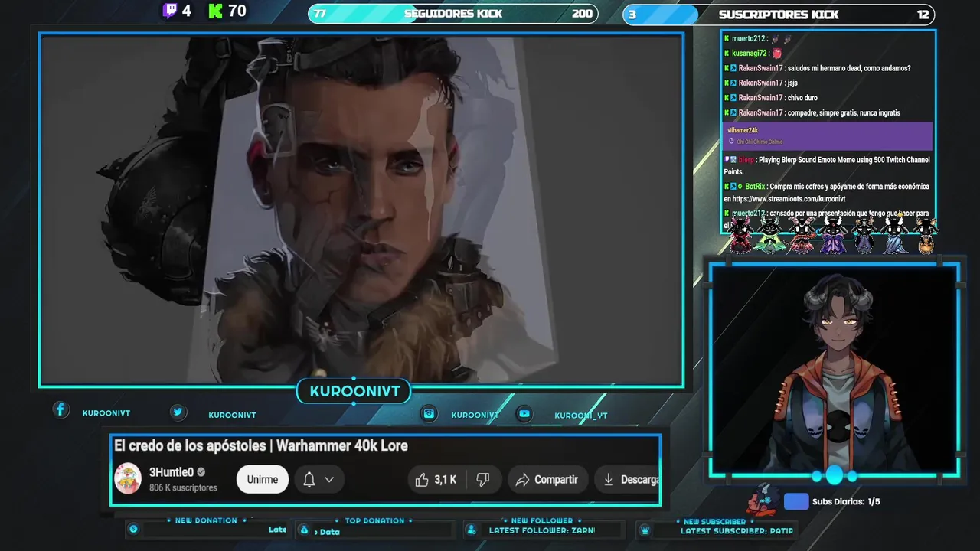The image size is (980, 551).
Task: Click the KUROONIVT name badge below video
Action: tap(354, 392)
